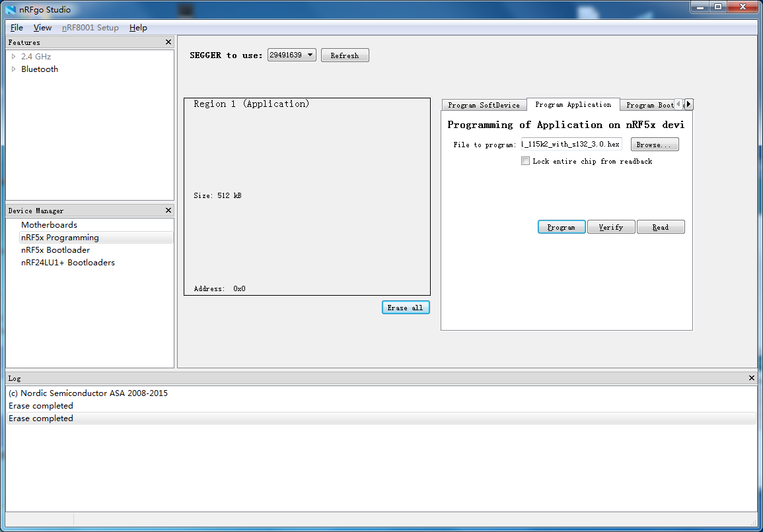Select the last Erase completed log entry
763x532 pixels.
382,418
